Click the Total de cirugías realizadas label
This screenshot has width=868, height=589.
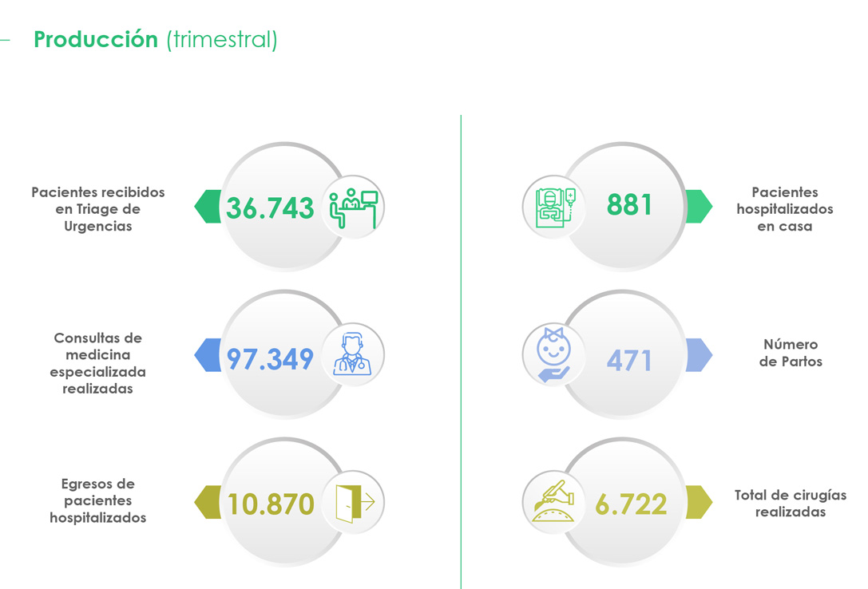tap(791, 504)
